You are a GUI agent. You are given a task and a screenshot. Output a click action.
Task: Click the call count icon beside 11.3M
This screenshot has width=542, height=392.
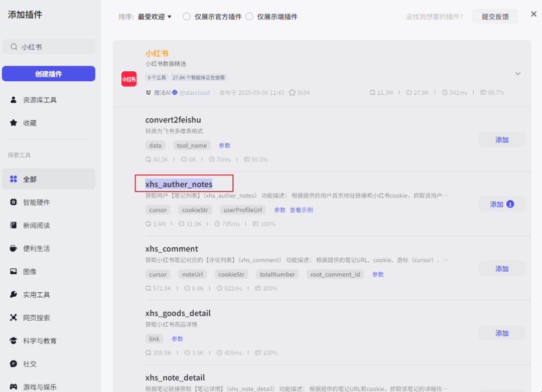pos(372,92)
